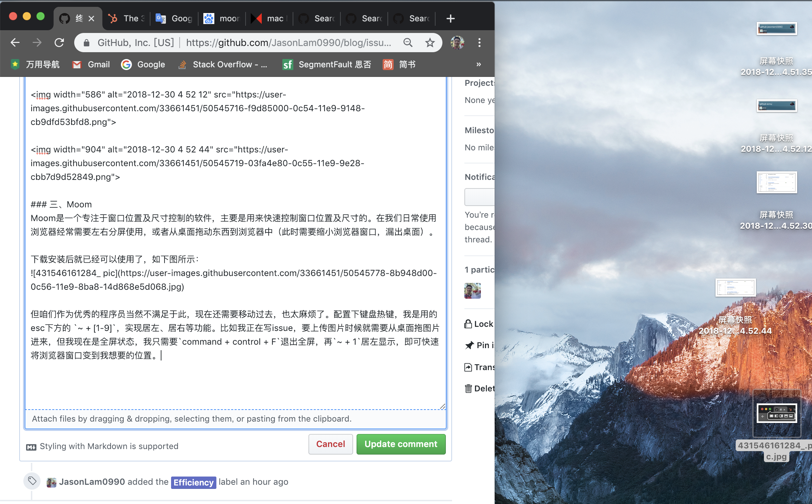Click the browser forward arrow
Viewport: 812px width, 504px height.
[x=37, y=43]
